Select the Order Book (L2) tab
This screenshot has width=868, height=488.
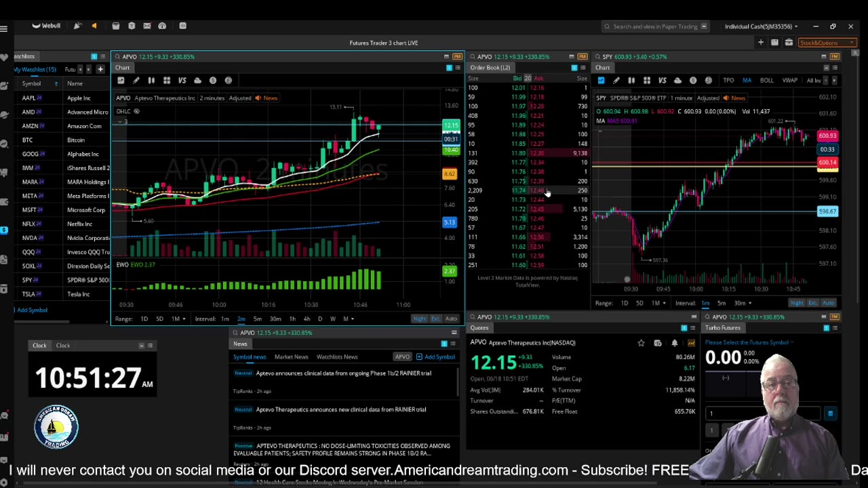coord(490,68)
